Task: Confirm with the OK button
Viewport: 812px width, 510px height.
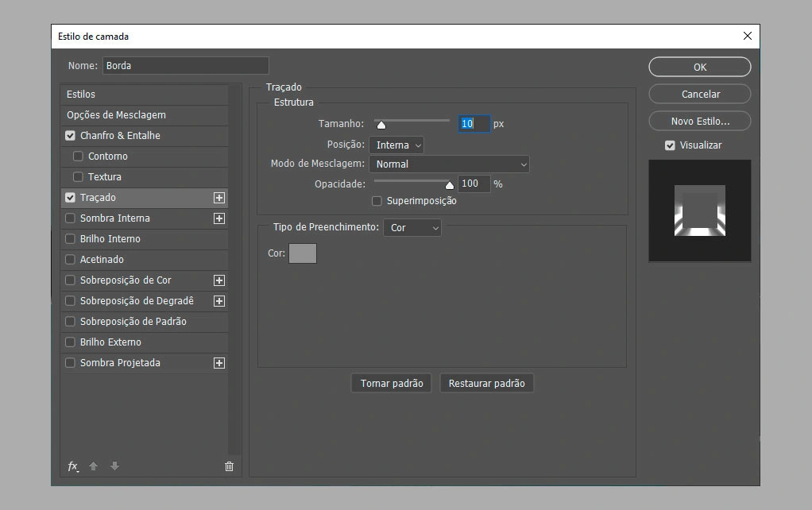Action: click(x=700, y=67)
